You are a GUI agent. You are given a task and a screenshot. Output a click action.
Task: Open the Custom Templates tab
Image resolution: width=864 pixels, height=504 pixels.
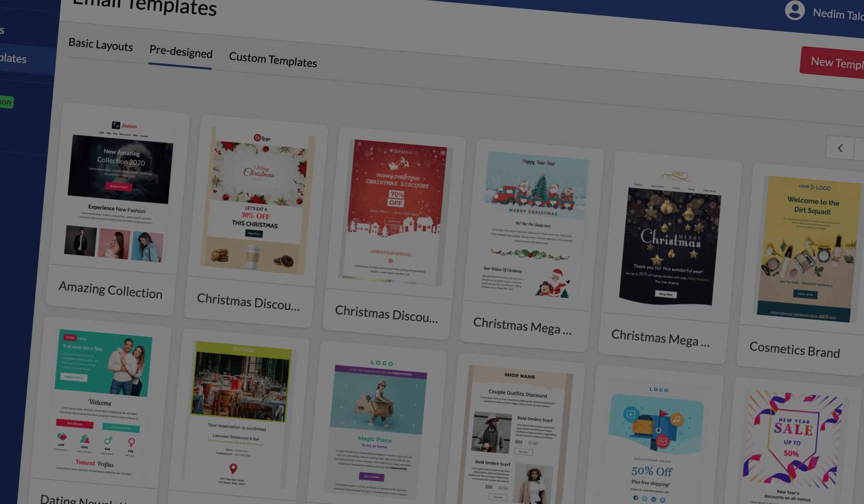pyautogui.click(x=273, y=60)
